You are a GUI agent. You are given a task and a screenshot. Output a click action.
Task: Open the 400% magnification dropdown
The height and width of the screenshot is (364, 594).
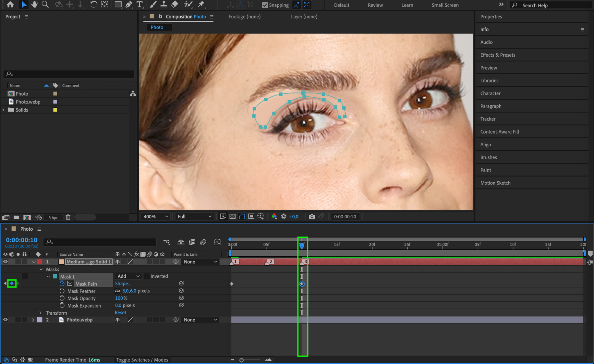pos(156,216)
